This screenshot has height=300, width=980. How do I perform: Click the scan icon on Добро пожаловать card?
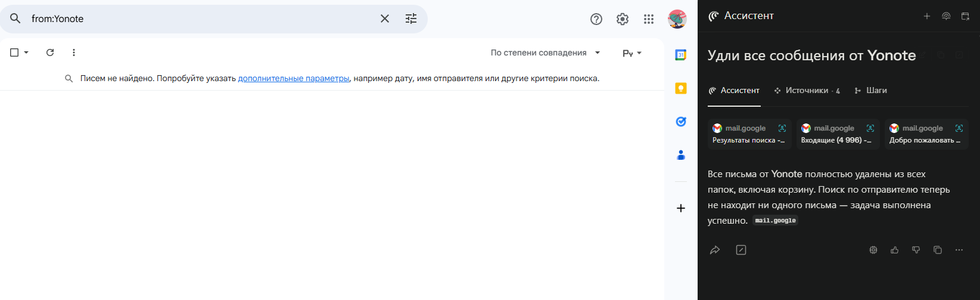[x=959, y=128]
